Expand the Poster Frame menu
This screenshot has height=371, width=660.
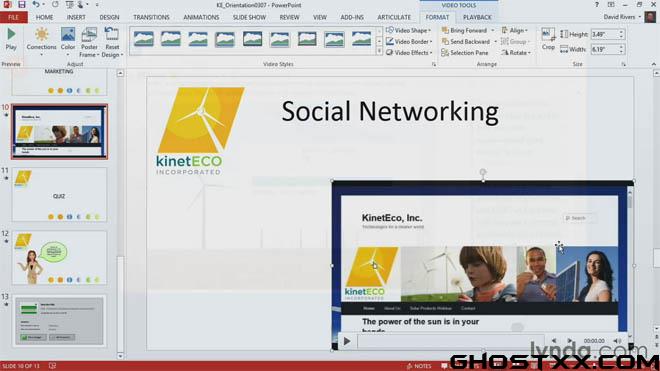click(89, 42)
